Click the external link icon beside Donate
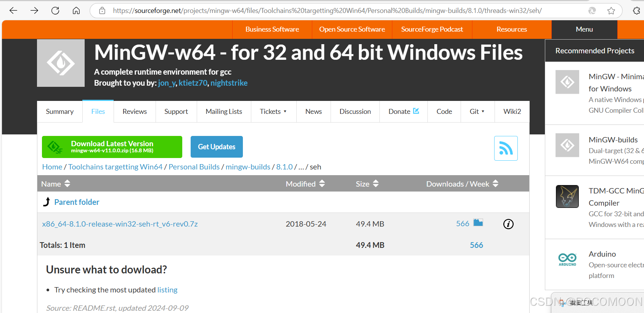Viewport: 644px width, 313px height. (x=416, y=111)
